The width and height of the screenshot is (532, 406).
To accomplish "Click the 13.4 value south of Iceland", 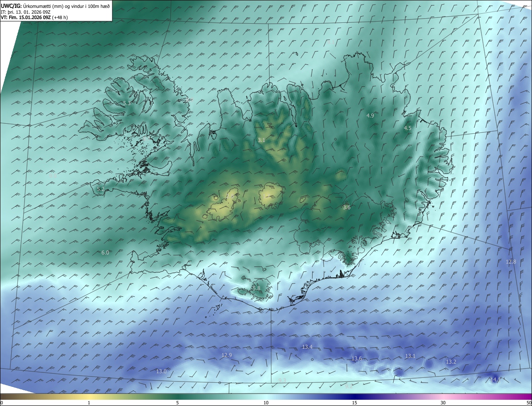I will click(307, 347).
